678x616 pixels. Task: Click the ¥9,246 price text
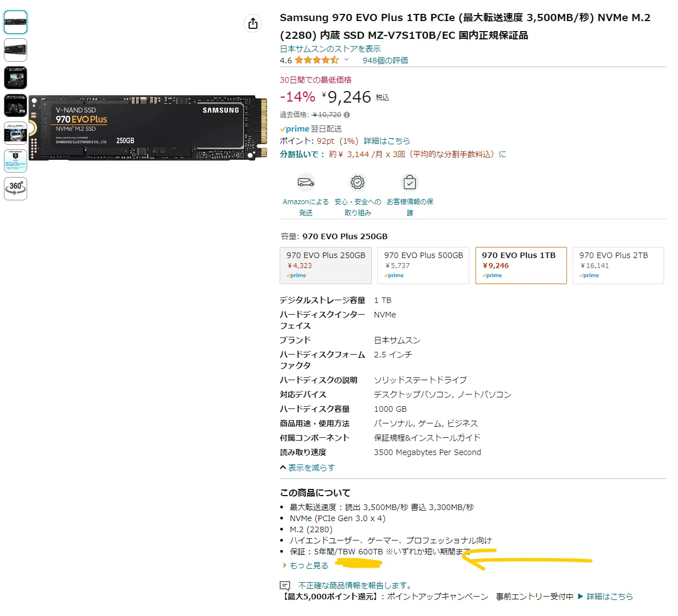point(347,97)
